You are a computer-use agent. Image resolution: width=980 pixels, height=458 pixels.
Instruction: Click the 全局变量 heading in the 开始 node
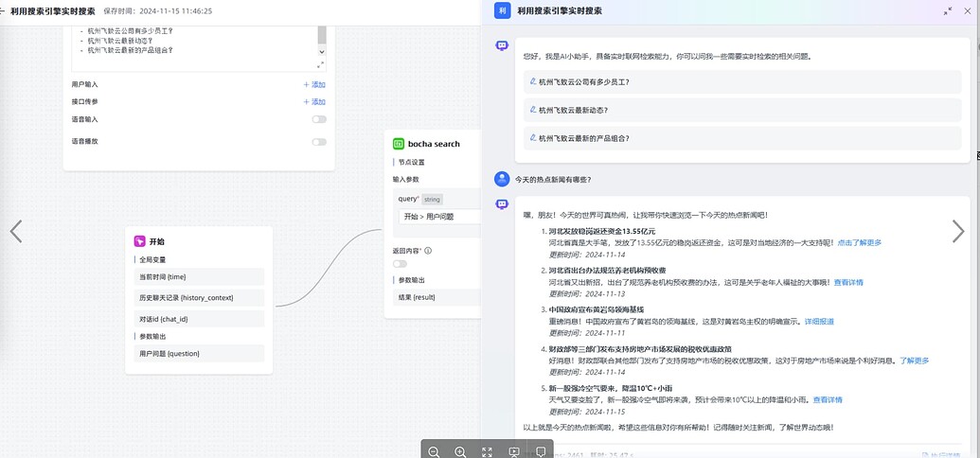tap(152, 260)
